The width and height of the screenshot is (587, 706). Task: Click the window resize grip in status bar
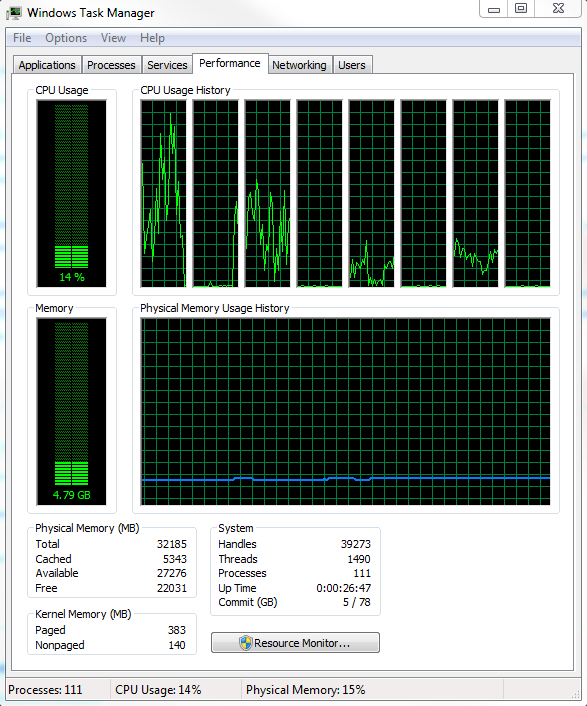(575, 694)
